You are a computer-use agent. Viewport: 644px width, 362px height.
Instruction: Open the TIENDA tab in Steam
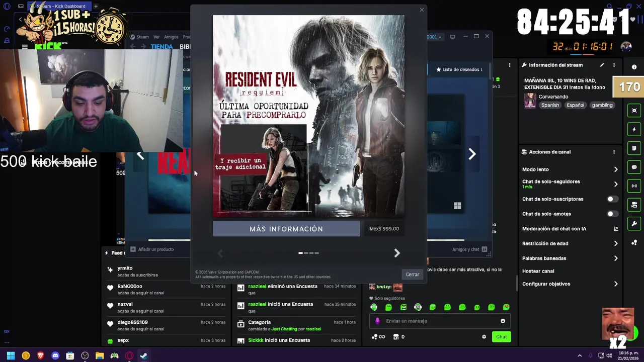[162, 47]
